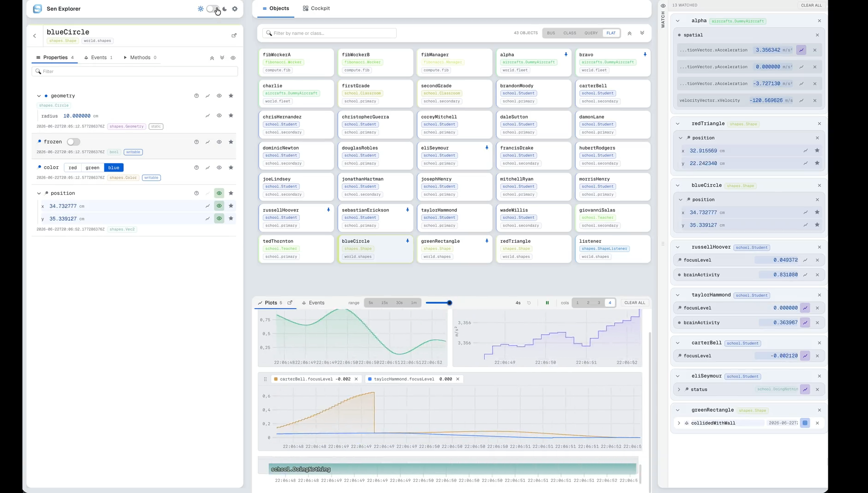Viewport: 868px width, 493px height.
Task: Remove carterBell.focusLevel series from plot
Action: pyautogui.click(x=356, y=379)
